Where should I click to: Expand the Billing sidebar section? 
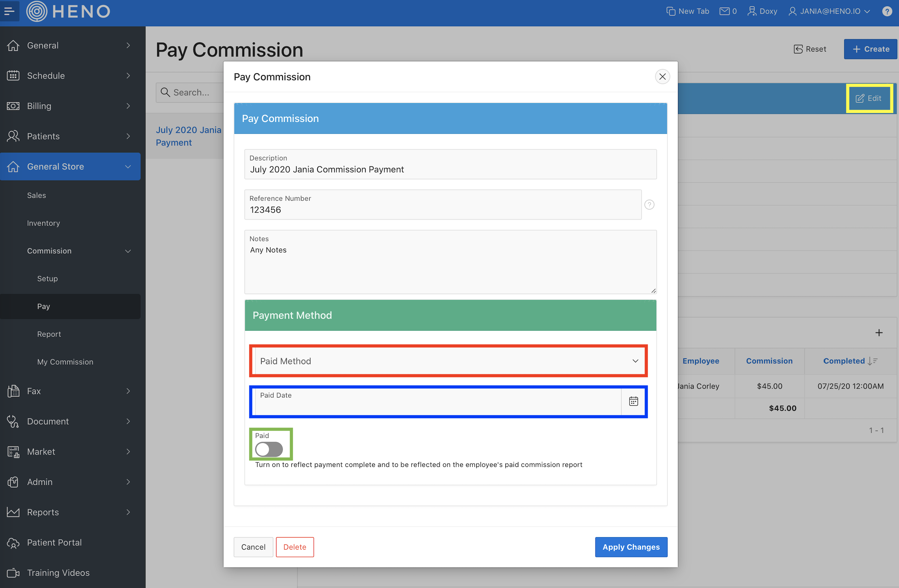click(x=128, y=106)
